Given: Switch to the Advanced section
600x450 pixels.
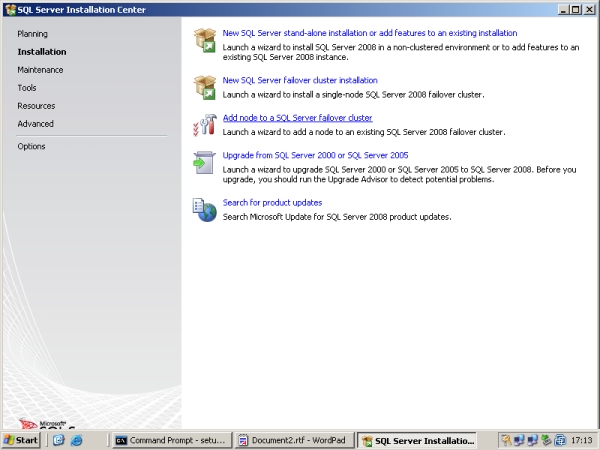Looking at the screenshot, I should [x=35, y=124].
